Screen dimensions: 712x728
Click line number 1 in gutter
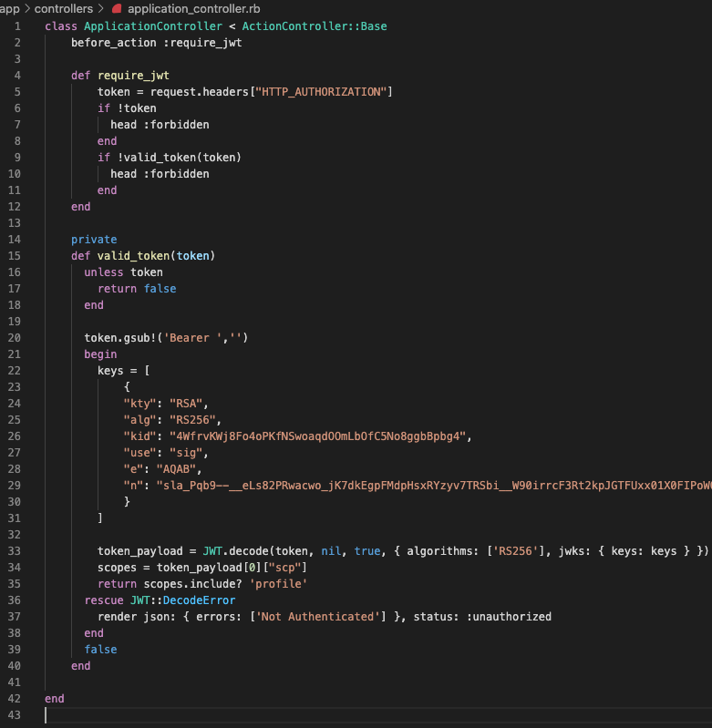click(x=17, y=26)
